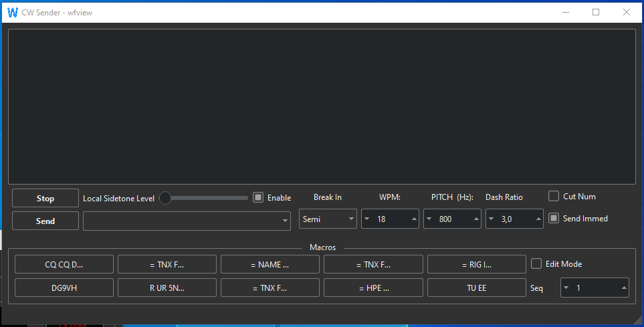644x327 pixels.
Task: Send the DG9VH callsign macro
Action: (64, 288)
